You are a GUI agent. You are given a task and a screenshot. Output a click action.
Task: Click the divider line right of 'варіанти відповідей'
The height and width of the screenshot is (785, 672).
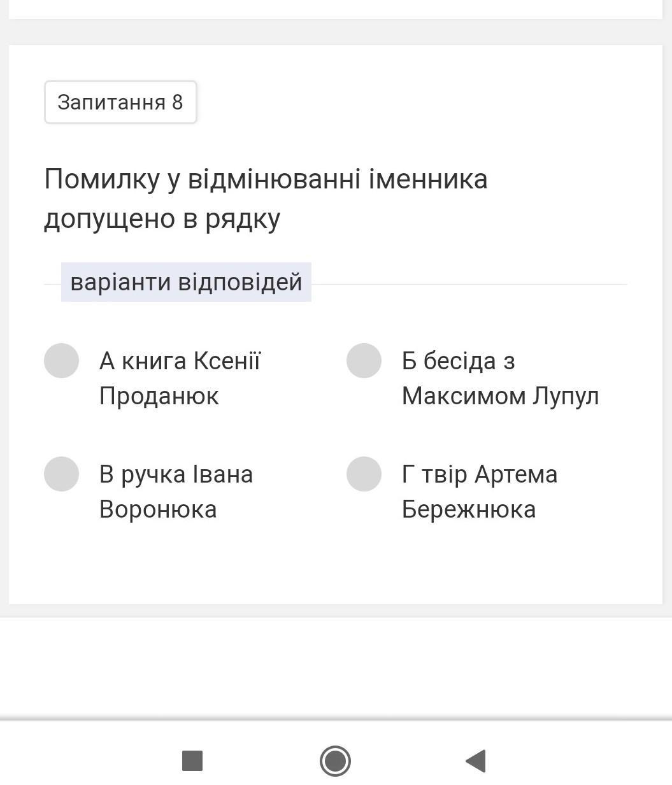[x=469, y=285]
